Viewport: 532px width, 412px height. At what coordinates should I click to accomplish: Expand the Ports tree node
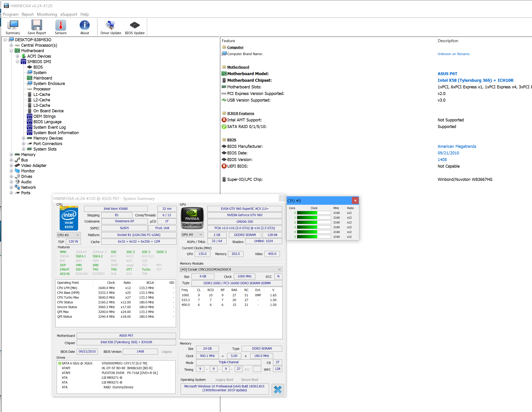pyautogui.click(x=11, y=193)
